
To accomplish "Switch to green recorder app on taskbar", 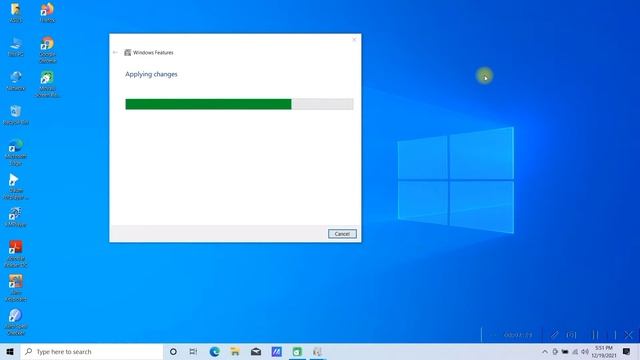I will click(297, 351).
